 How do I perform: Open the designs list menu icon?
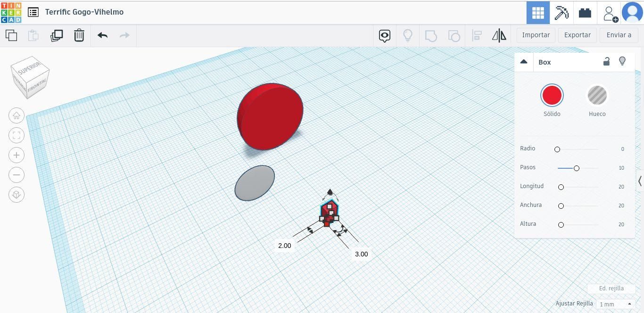point(33,12)
